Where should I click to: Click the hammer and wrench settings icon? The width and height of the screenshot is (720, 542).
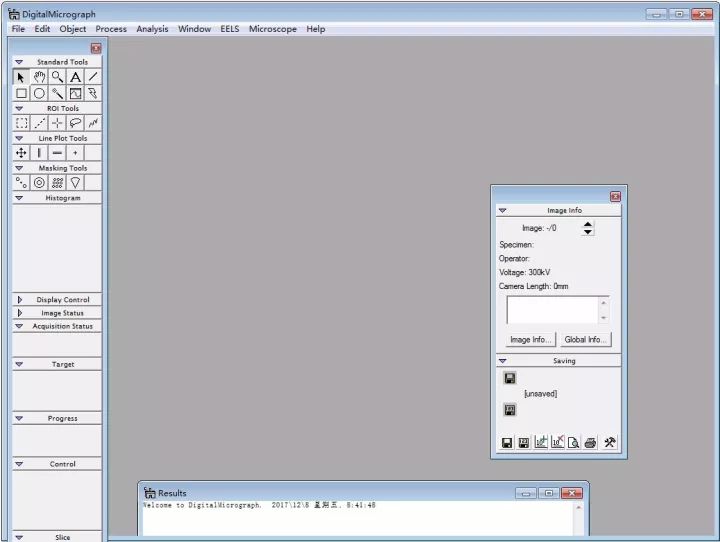610,442
